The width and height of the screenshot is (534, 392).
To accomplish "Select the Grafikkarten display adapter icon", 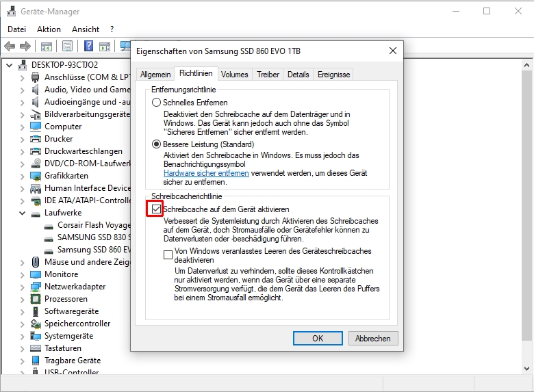I will (x=36, y=176).
